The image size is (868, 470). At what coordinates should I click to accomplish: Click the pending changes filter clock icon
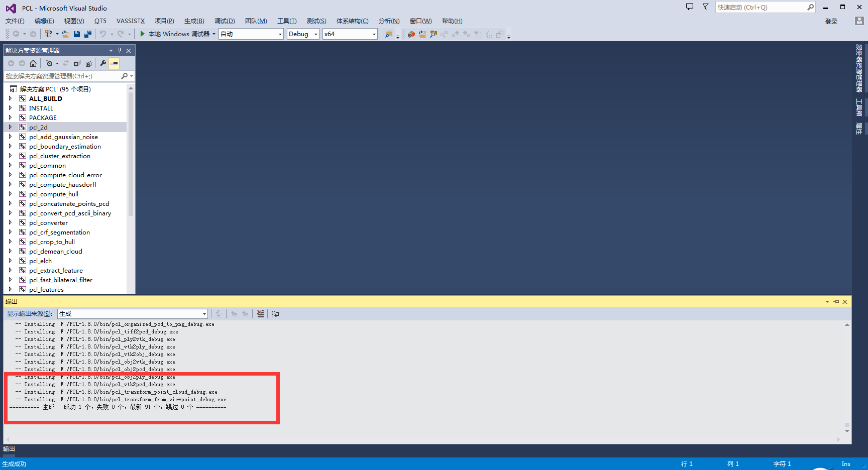pos(49,63)
